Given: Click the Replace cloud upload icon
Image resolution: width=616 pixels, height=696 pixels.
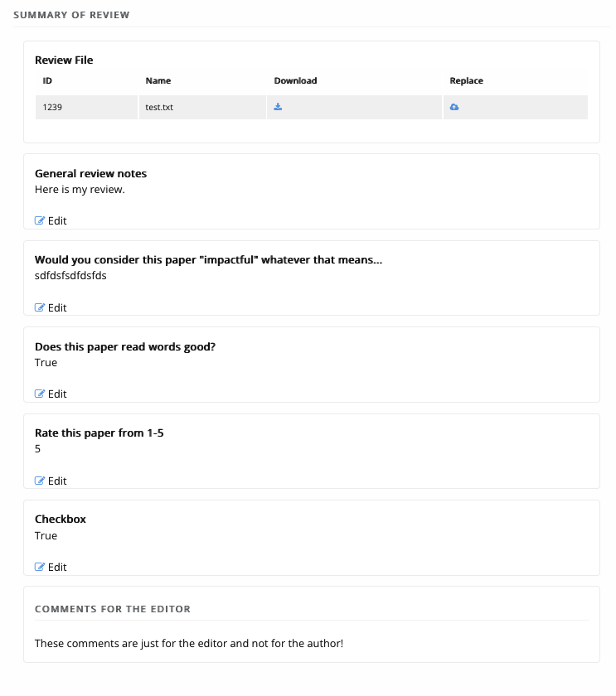Looking at the screenshot, I should pos(454,107).
